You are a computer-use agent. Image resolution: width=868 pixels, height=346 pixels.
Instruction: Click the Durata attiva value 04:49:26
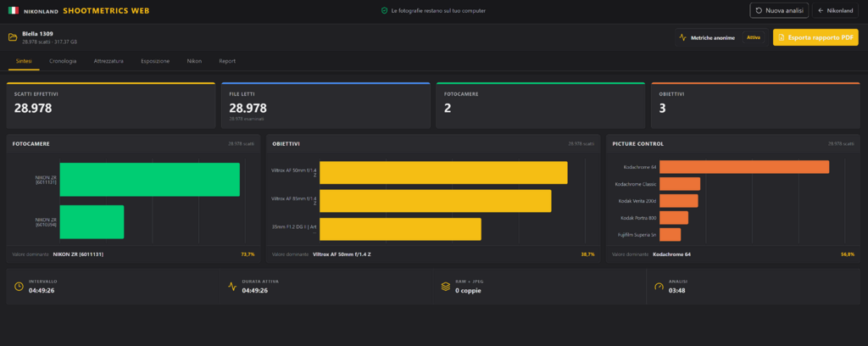[254, 291]
